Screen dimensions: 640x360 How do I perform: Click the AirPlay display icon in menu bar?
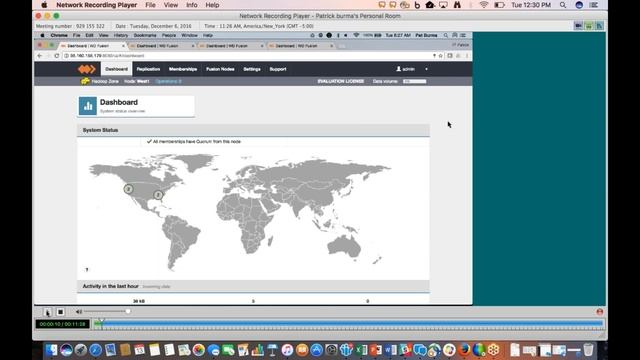click(443, 5)
